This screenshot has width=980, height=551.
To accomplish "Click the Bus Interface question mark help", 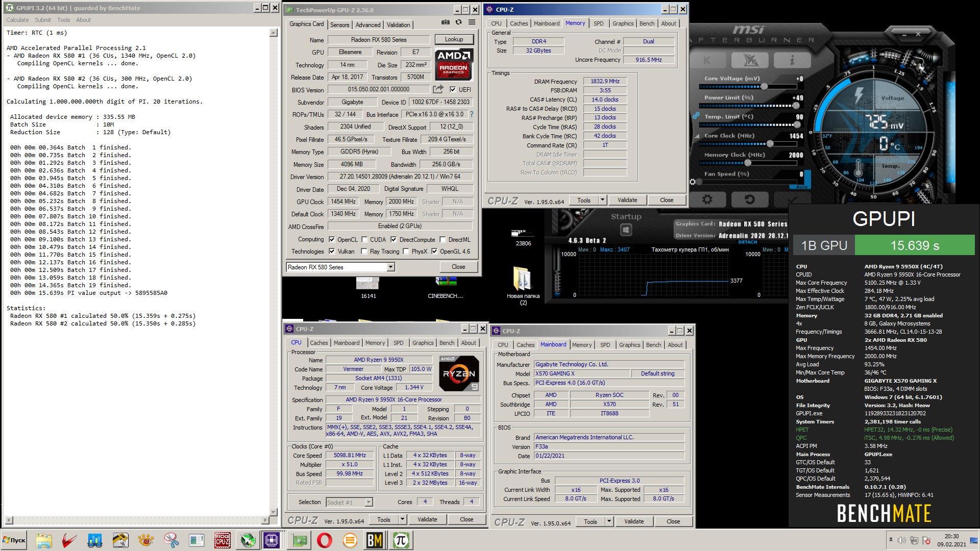I will coord(471,114).
